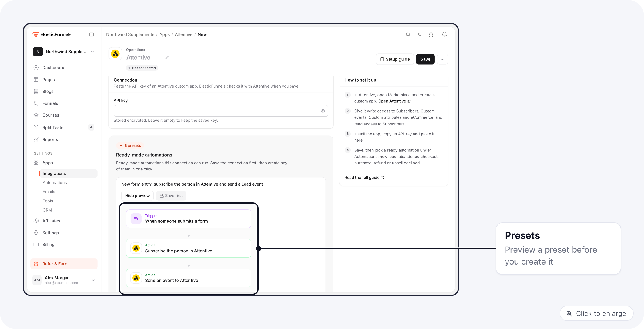Screen dimensions: 644x329
Task: Click the locked Save first button
Action: pyautogui.click(x=171, y=196)
